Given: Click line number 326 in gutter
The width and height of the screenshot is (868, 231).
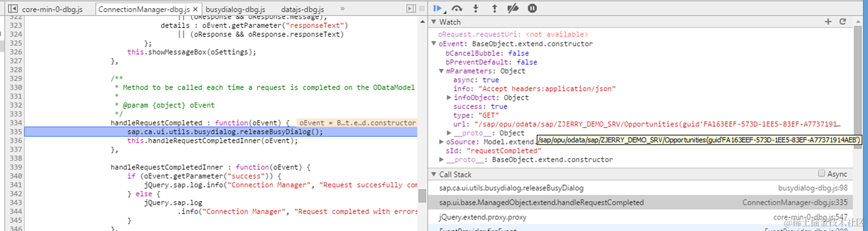Looking at the screenshot, I should pyautogui.click(x=15, y=52).
